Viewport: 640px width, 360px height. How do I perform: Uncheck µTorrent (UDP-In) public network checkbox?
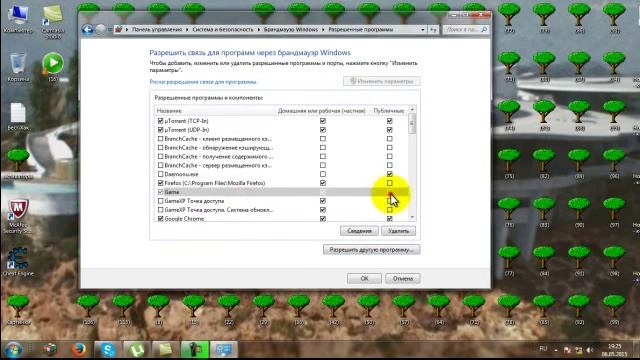389,130
